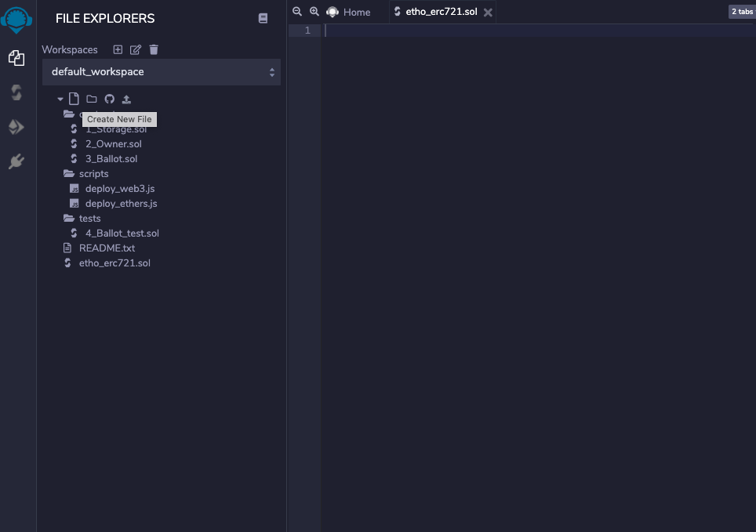
Task: Switch to the Home tab
Action: coord(357,12)
